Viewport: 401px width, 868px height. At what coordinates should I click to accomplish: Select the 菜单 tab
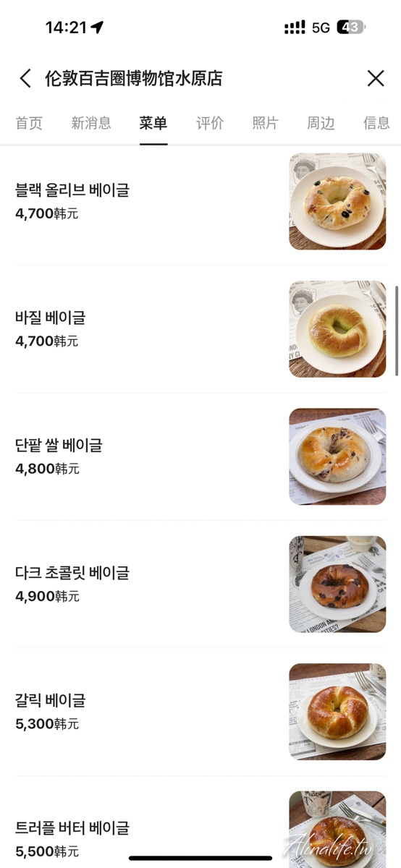click(x=153, y=123)
